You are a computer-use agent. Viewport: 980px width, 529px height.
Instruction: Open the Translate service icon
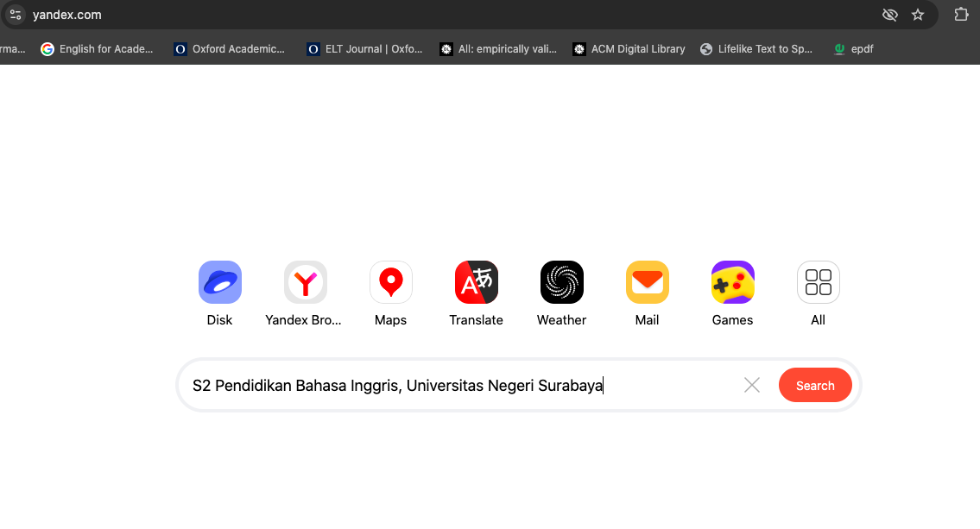tap(476, 282)
